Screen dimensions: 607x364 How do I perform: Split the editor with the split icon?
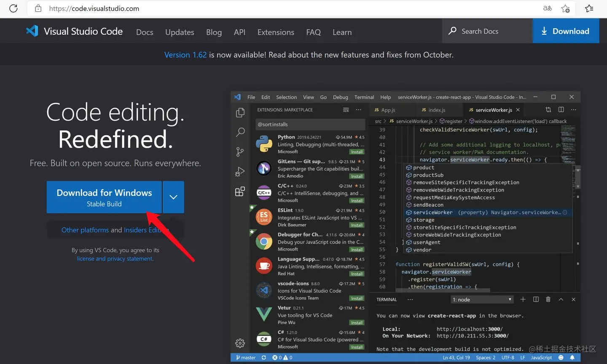pyautogui.click(x=561, y=110)
